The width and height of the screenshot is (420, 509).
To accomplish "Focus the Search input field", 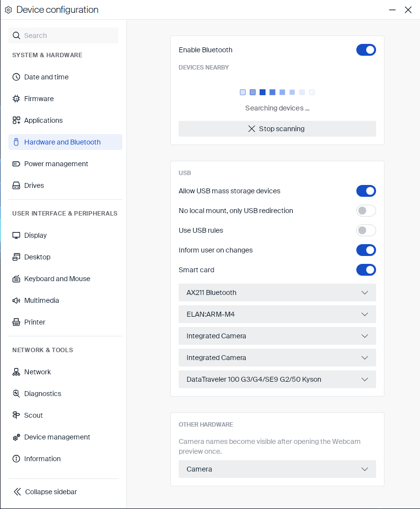I will point(63,36).
